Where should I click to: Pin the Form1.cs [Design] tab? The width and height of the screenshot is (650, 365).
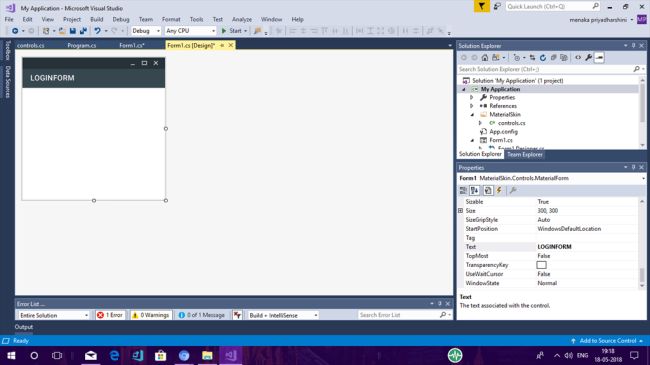click(x=222, y=45)
